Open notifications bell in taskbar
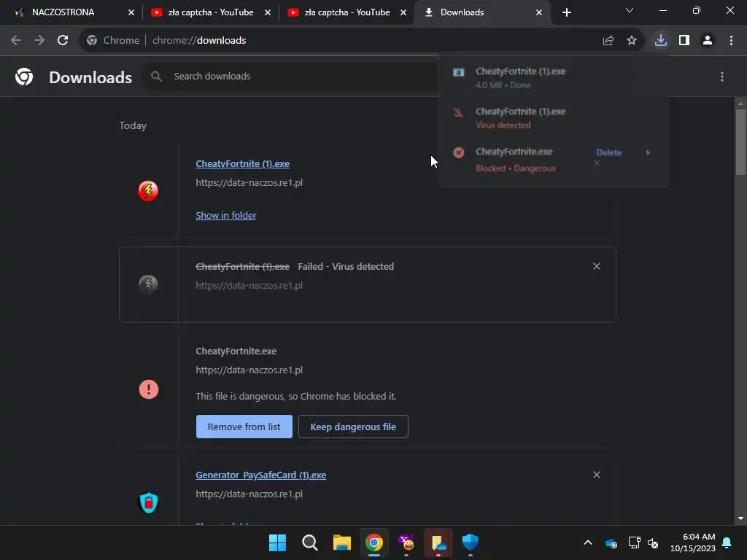Viewport: 747px width, 560px height. click(727, 542)
